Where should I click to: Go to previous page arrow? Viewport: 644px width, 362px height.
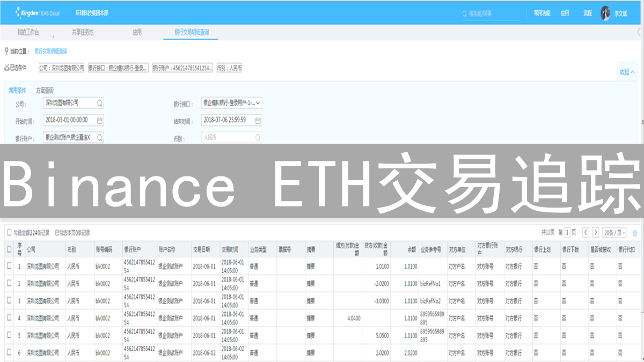[586, 232]
